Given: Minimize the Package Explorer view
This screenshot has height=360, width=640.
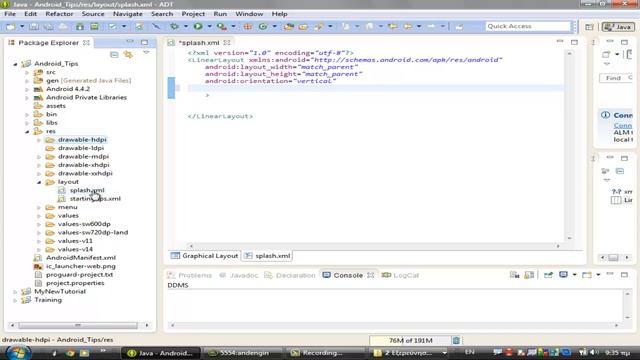Looking at the screenshot, I should click(130, 42).
